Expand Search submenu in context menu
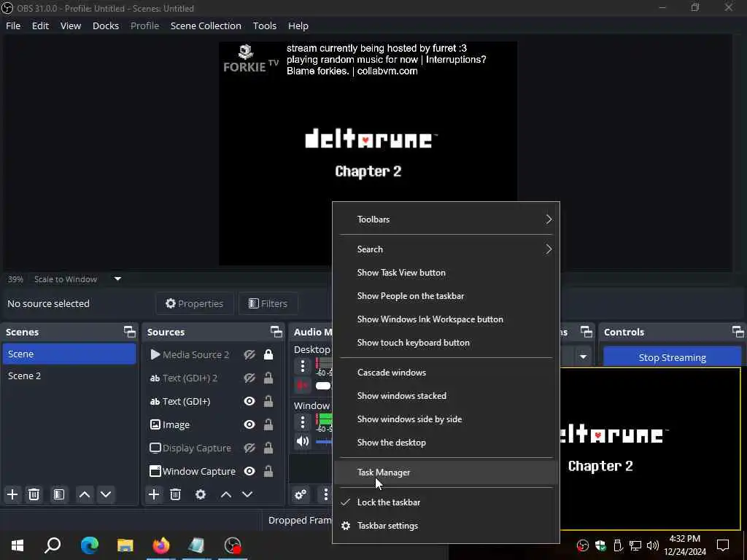This screenshot has width=747, height=560. [x=446, y=249]
